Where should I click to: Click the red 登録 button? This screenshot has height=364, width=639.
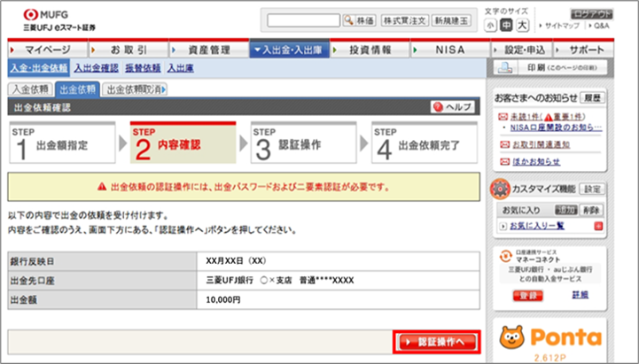point(527,296)
